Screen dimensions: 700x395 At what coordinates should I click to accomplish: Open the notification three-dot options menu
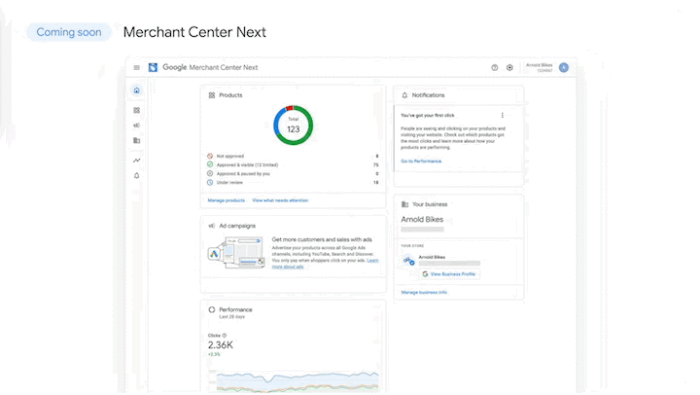[503, 115]
